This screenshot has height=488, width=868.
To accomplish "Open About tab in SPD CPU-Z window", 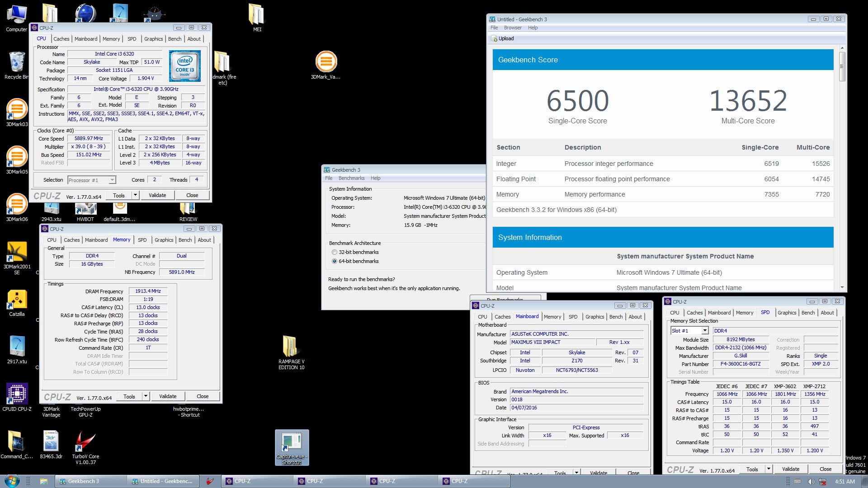I will pyautogui.click(x=827, y=313).
